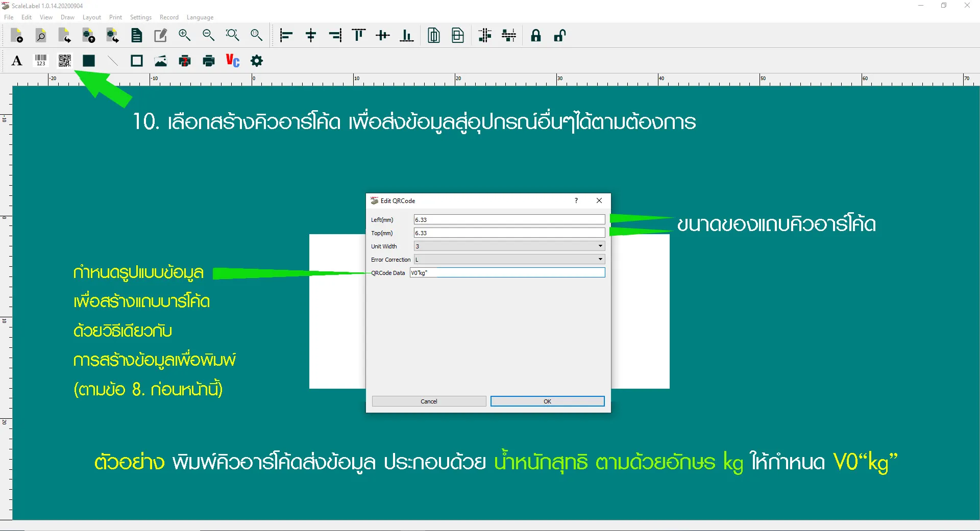Screen dimensions: 980x531
Task: Expand the Error Correction dropdown
Action: pos(600,260)
